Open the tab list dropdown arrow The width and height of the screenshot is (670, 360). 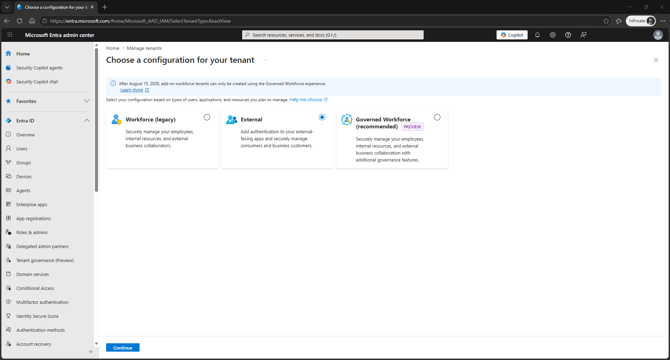7,7
